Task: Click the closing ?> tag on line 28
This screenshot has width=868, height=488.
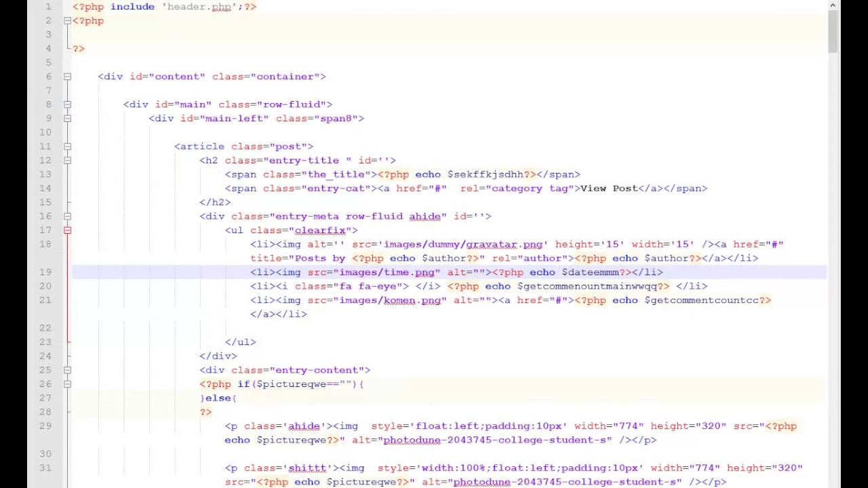Action: (x=205, y=411)
